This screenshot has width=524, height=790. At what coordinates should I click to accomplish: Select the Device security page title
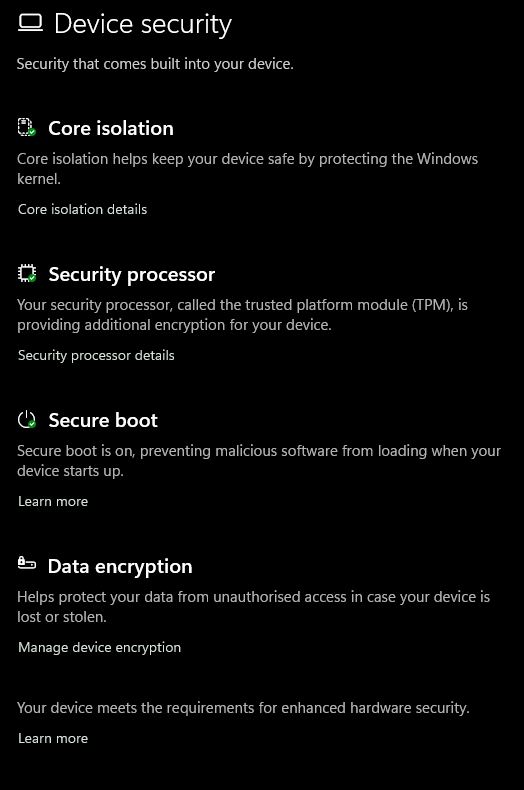pyautogui.click(x=143, y=24)
